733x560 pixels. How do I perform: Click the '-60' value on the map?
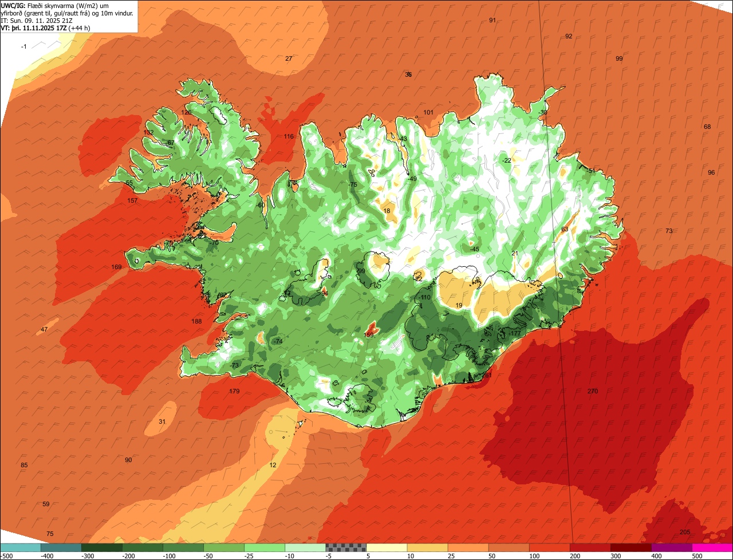[x=261, y=205]
